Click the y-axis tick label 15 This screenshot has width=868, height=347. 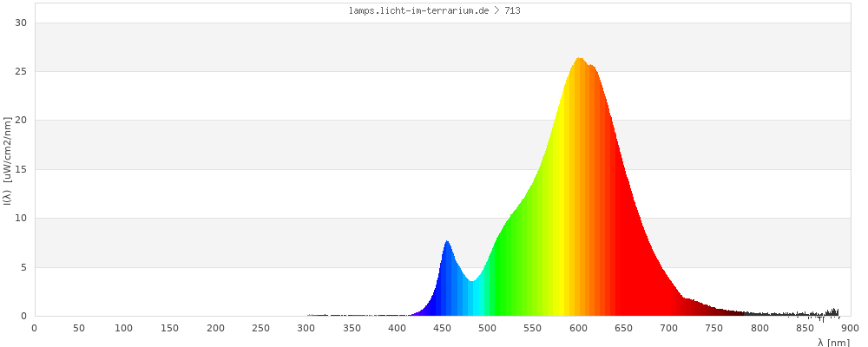tap(22, 169)
